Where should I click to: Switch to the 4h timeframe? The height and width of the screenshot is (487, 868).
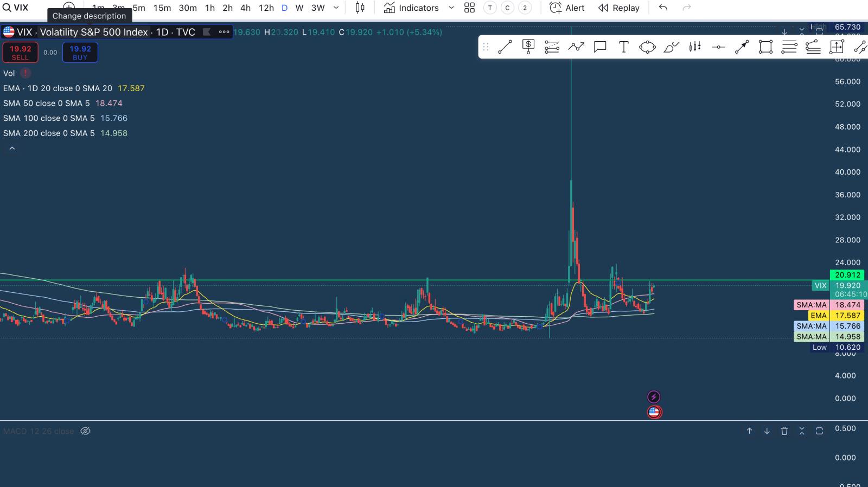246,8
